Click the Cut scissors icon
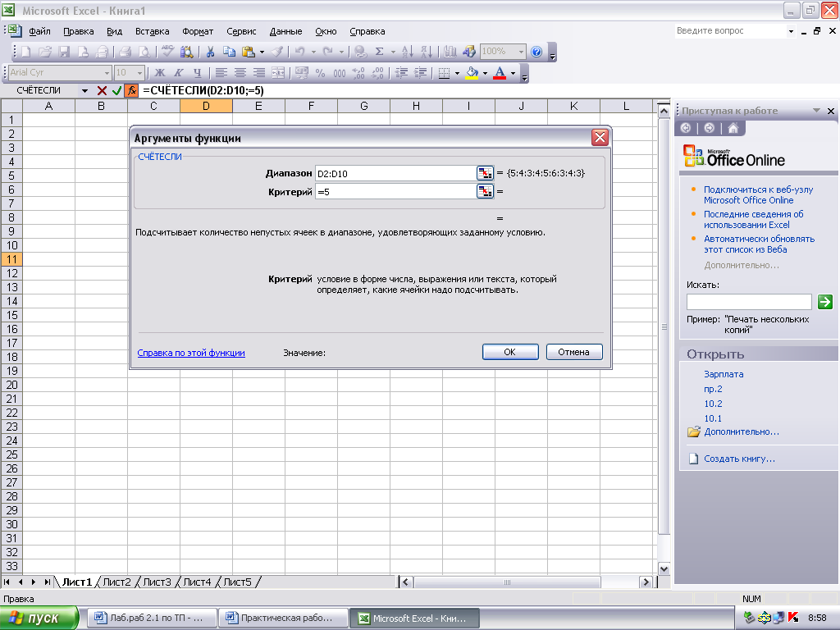Viewport: 840px width, 630px height. click(x=210, y=52)
